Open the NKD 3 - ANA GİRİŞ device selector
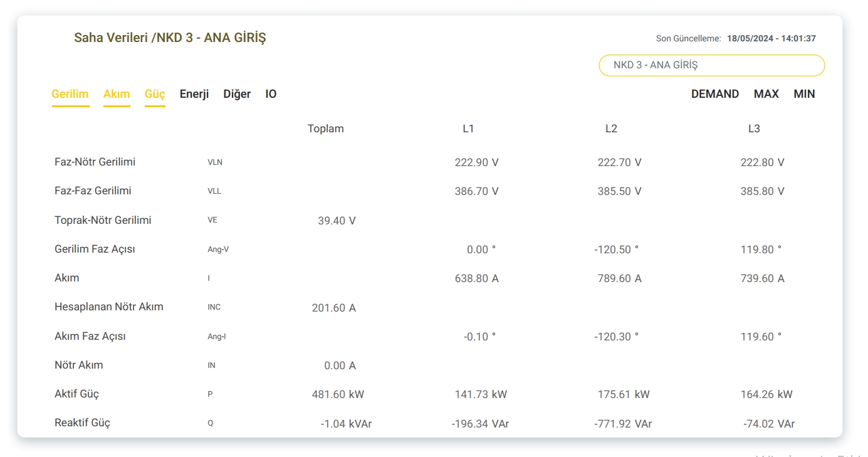Image resolution: width=868 pixels, height=457 pixels. point(711,65)
